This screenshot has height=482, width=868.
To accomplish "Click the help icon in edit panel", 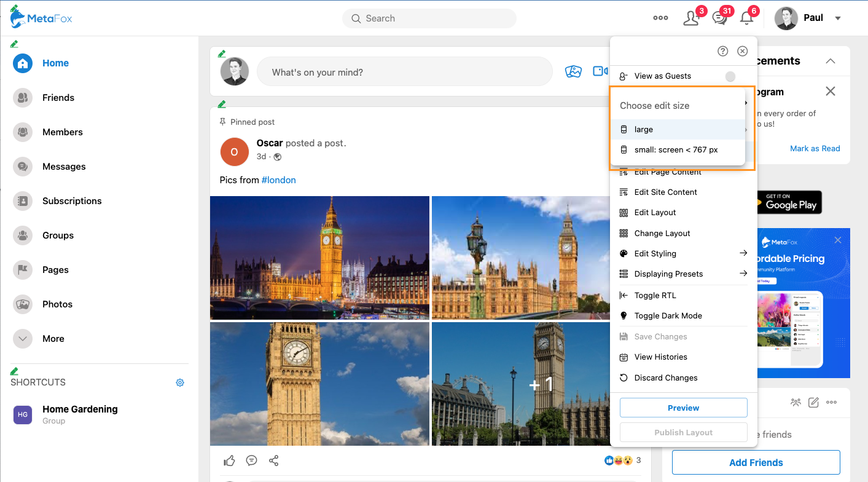I will (723, 51).
